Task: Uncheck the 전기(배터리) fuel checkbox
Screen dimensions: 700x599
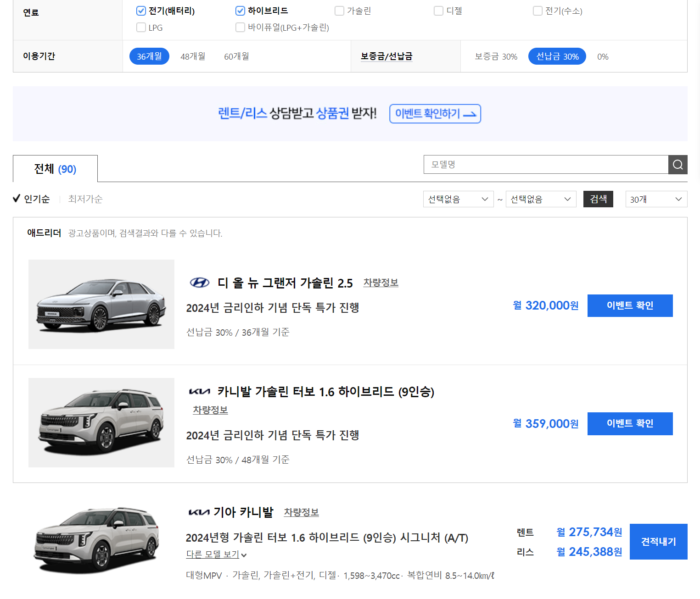Action: [141, 11]
